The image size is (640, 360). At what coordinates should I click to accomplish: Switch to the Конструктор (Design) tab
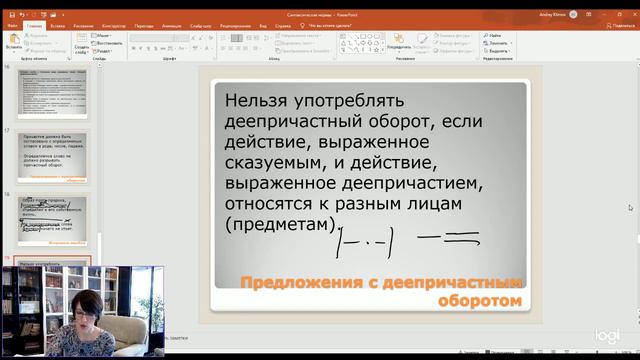click(x=114, y=26)
